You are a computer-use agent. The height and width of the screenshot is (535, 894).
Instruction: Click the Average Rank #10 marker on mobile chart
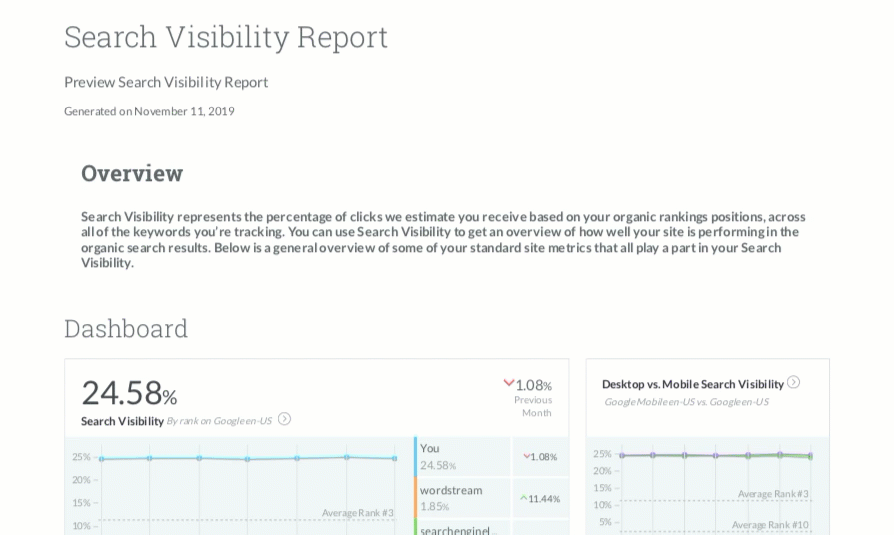[769, 524]
